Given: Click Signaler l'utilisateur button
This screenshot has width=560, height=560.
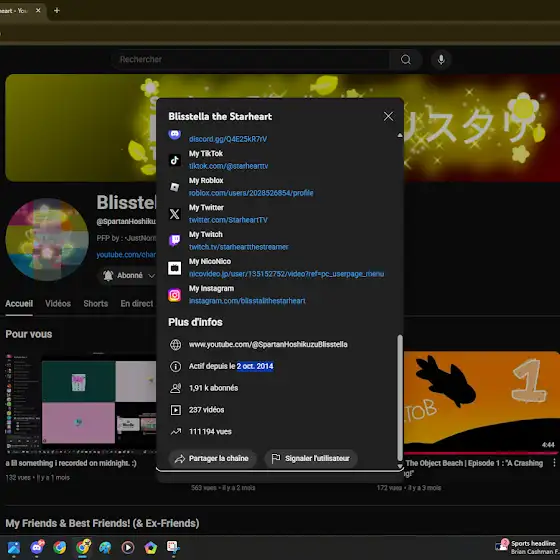Looking at the screenshot, I should [311, 459].
